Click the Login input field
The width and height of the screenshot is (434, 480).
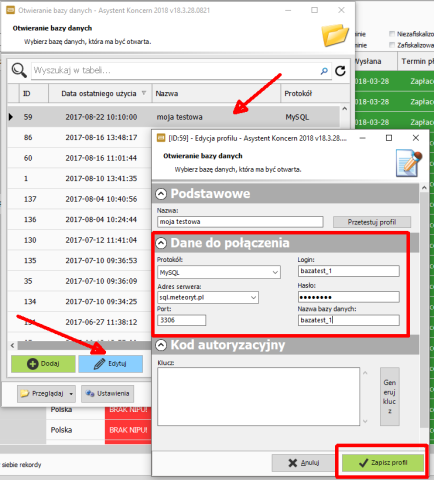[349, 271]
